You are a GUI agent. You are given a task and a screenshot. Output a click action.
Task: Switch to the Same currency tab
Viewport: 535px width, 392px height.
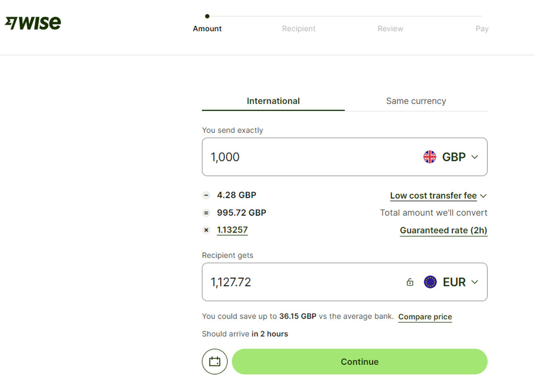click(x=416, y=101)
